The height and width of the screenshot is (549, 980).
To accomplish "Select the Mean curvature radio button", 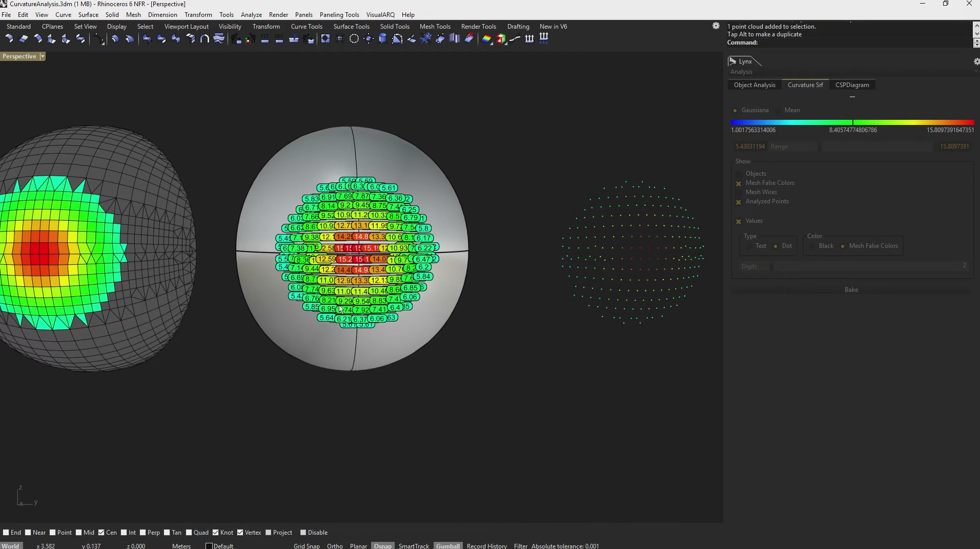I will [779, 111].
